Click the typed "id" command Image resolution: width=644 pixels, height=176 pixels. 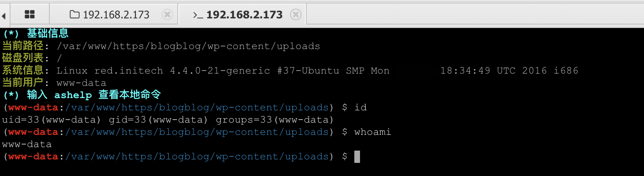point(360,108)
